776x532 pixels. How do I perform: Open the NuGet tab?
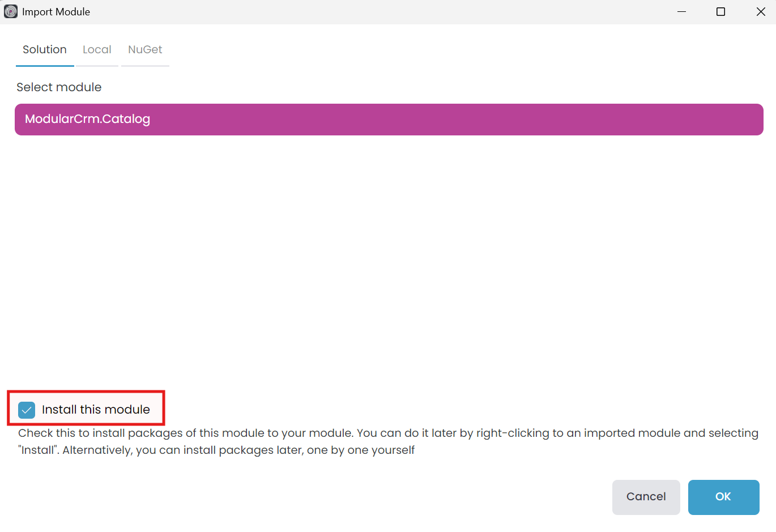tap(145, 49)
